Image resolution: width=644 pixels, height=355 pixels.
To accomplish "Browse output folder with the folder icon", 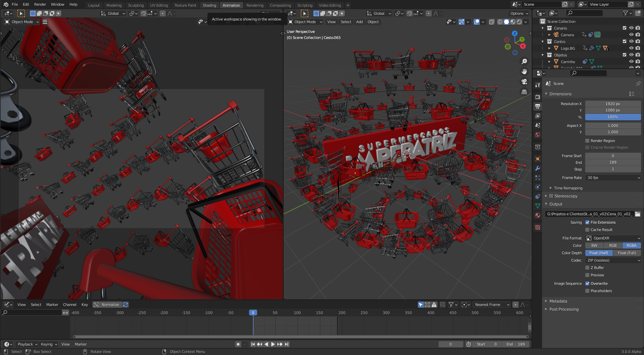I will click(x=638, y=214).
